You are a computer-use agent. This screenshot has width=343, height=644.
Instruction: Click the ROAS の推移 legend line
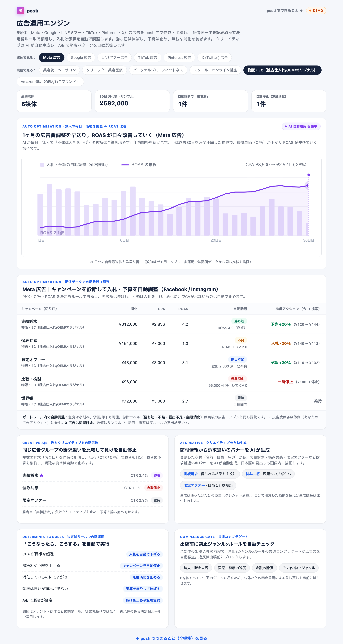[x=125, y=165]
